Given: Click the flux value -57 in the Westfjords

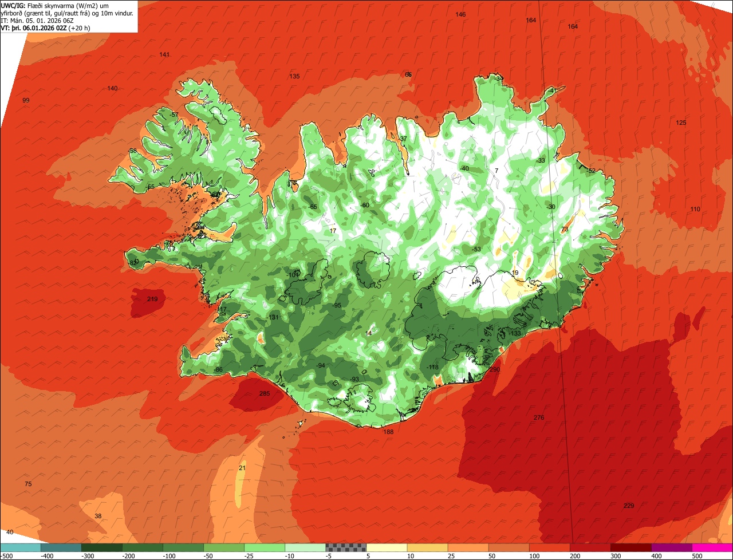Looking at the screenshot, I should coord(174,115).
